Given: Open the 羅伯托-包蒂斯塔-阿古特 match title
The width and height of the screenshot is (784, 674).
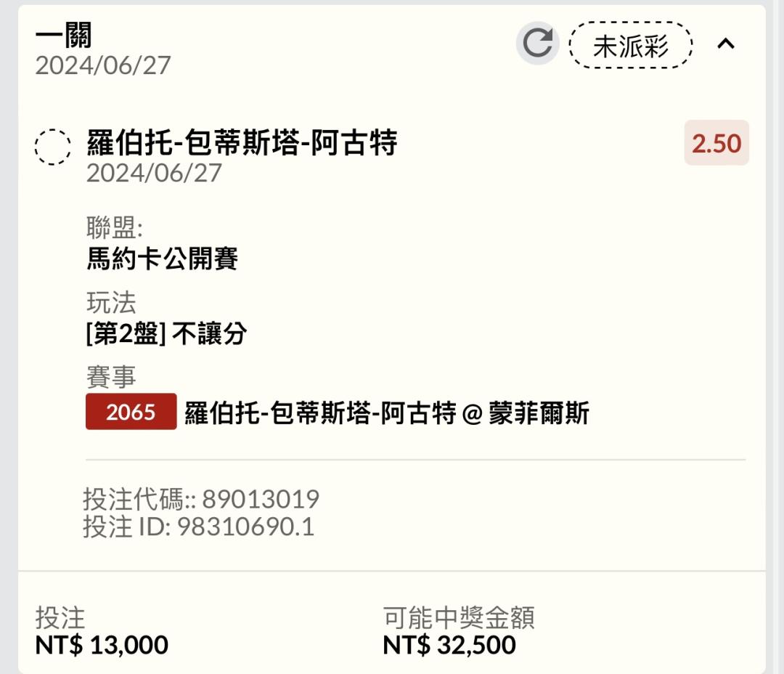Looking at the screenshot, I should click(x=242, y=142).
